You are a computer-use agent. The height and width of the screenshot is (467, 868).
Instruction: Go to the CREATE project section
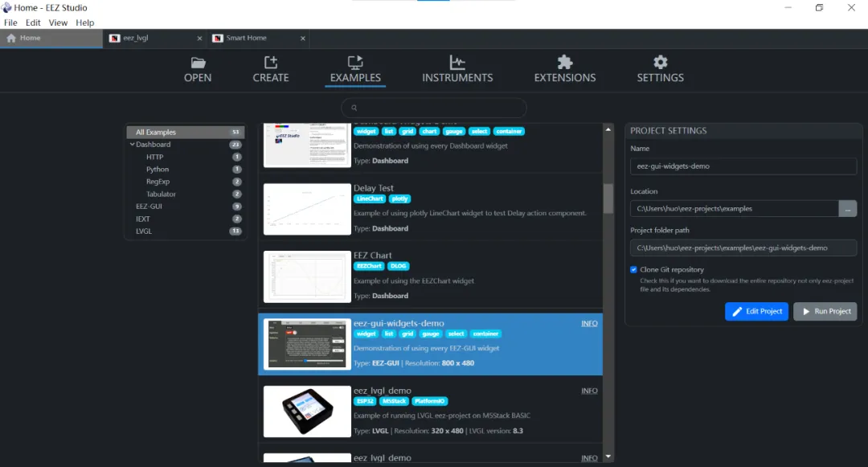coord(271,70)
